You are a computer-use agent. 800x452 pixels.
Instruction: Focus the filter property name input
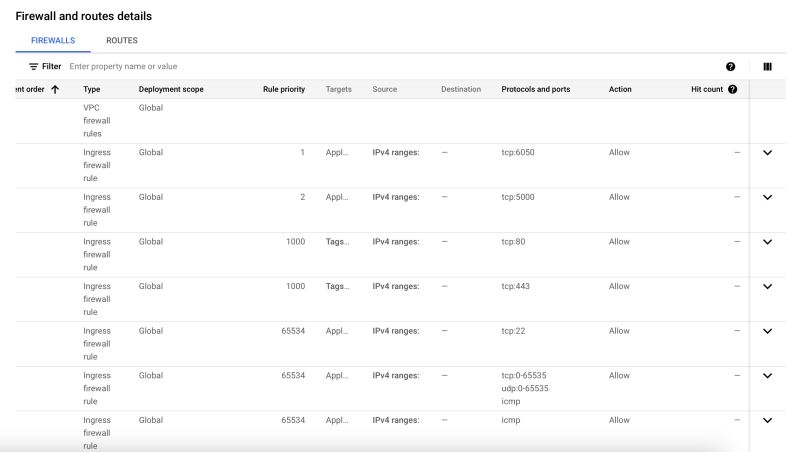click(123, 66)
